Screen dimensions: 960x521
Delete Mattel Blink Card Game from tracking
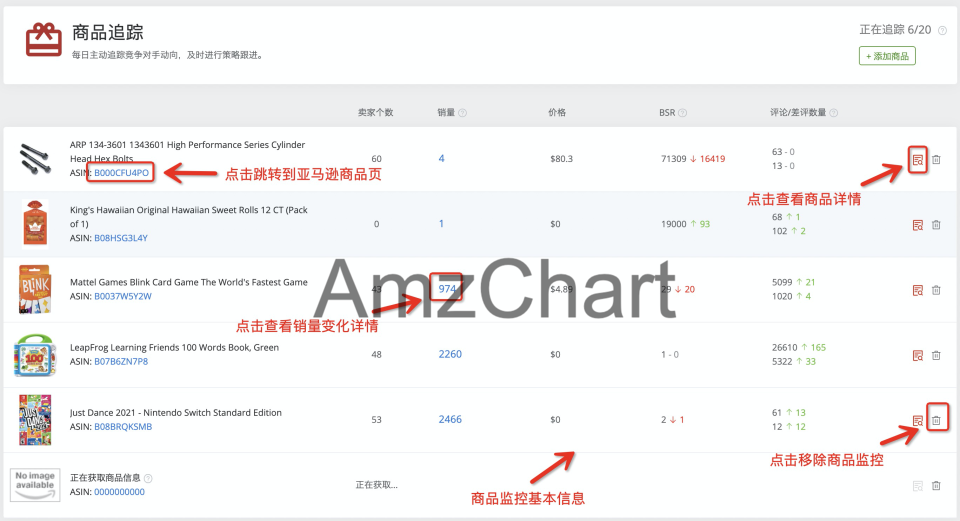tap(936, 290)
